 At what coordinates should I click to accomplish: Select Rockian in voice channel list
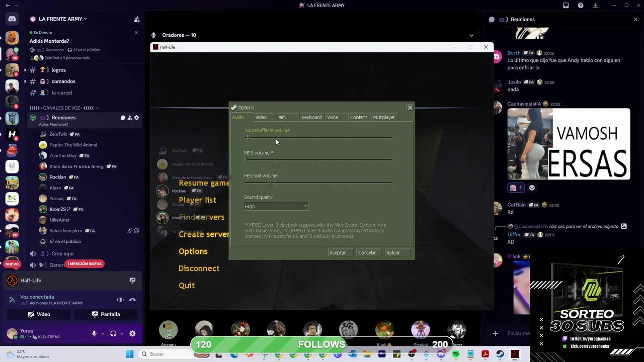tap(58, 177)
